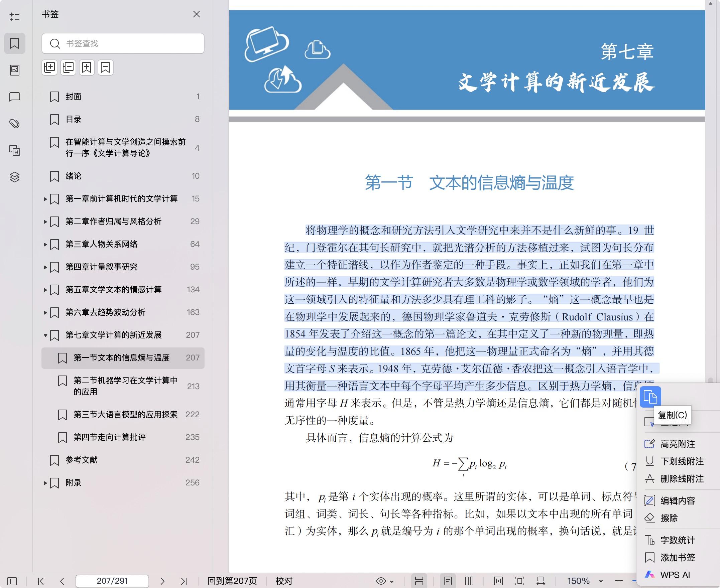The image size is (720, 588).
Task: Open the outline panel icon in sidebar
Action: point(15,17)
